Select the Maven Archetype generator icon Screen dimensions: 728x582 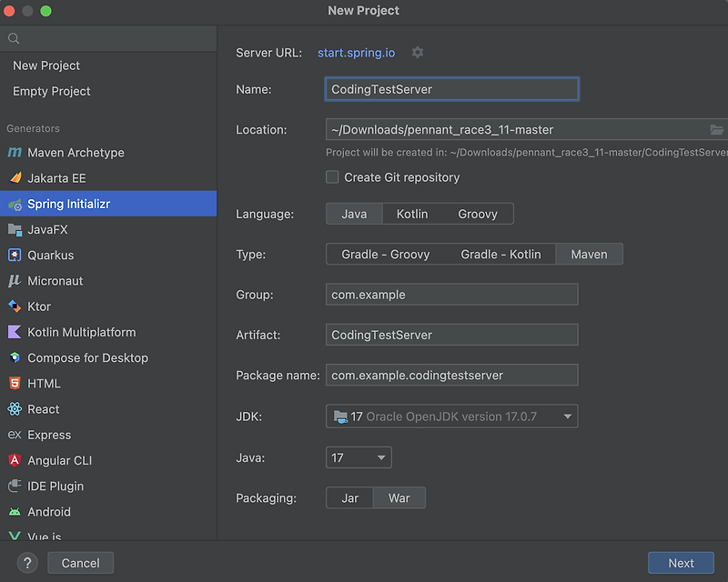point(15,153)
